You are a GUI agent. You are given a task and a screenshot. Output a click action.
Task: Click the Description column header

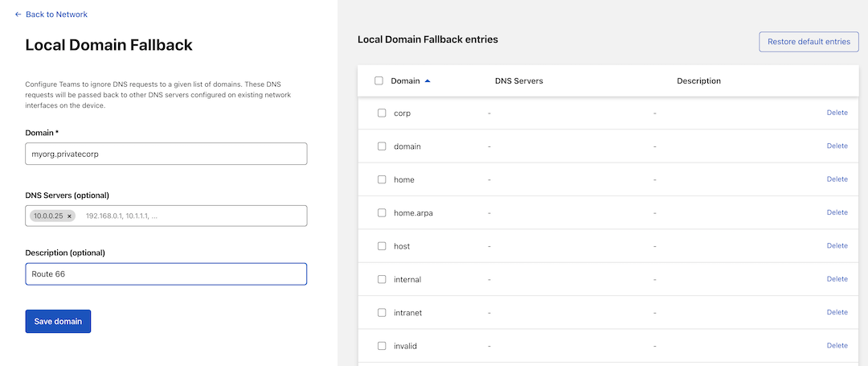tap(698, 81)
